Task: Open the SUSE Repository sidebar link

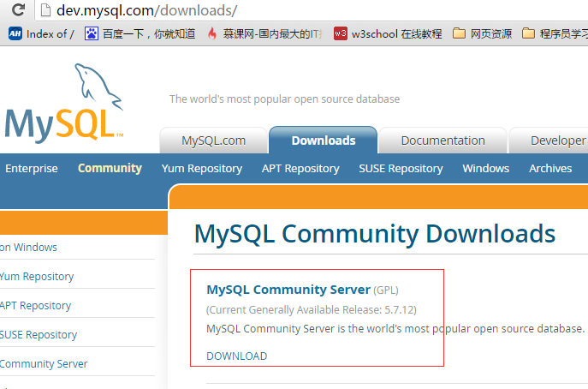Action: point(39,334)
